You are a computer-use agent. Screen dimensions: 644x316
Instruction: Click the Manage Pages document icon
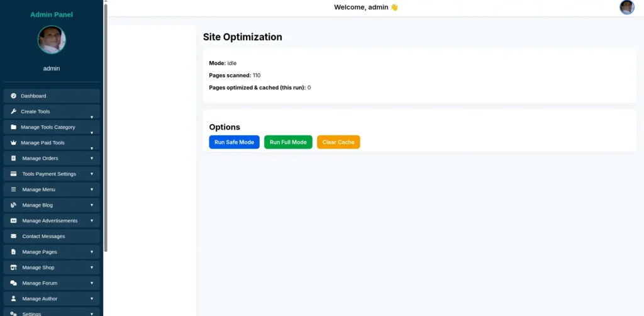pyautogui.click(x=14, y=252)
